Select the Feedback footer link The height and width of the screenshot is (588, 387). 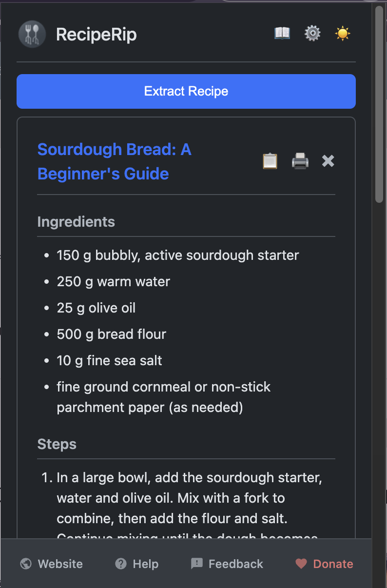tap(236, 564)
